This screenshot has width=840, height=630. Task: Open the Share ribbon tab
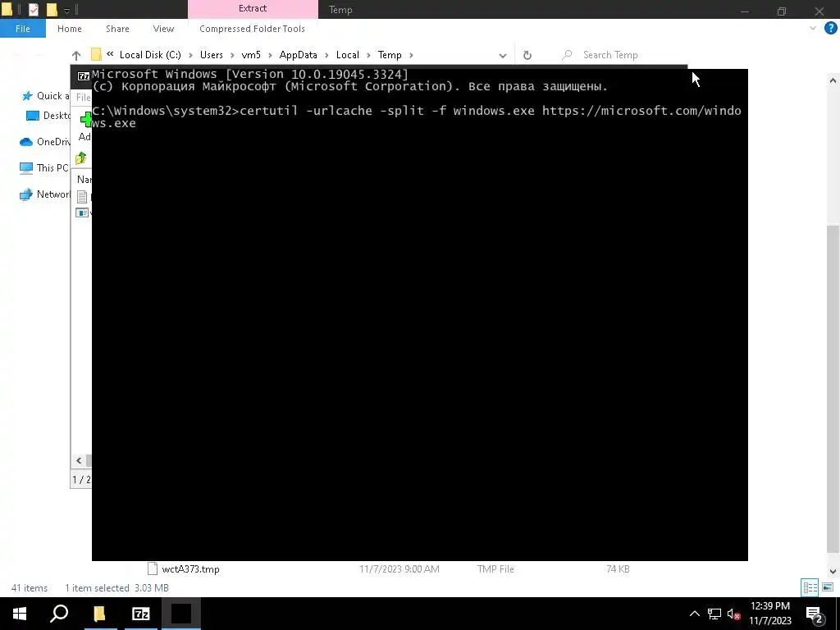117,29
